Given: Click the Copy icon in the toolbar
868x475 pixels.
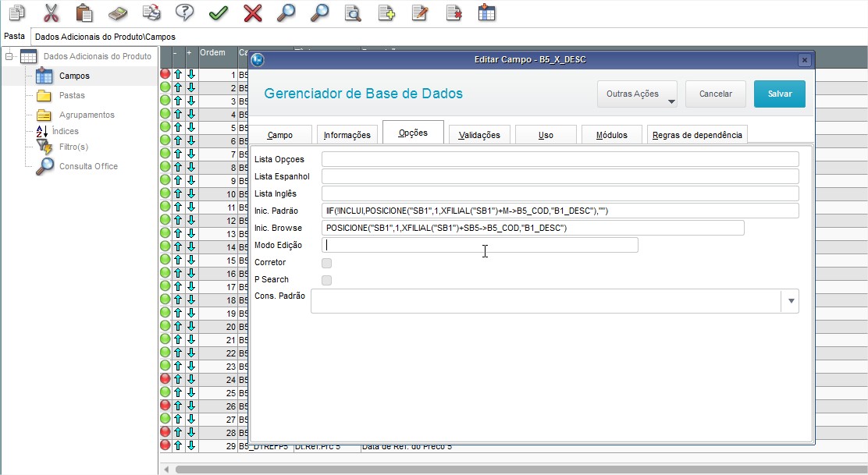Looking at the screenshot, I should click(x=17, y=12).
